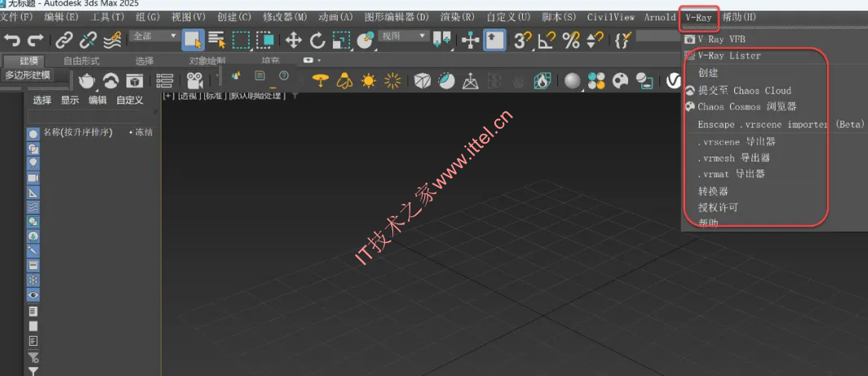
Task: Select the Unlink Selection tool
Action: tap(87, 40)
